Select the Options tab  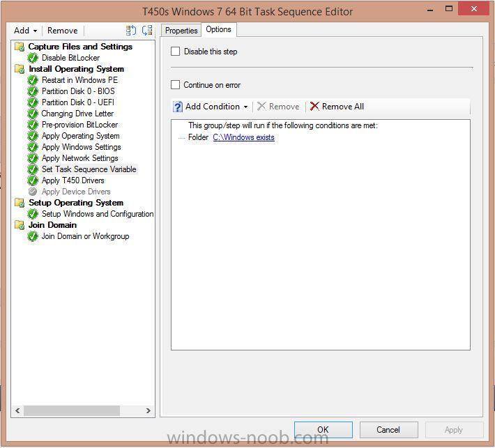coord(218,29)
